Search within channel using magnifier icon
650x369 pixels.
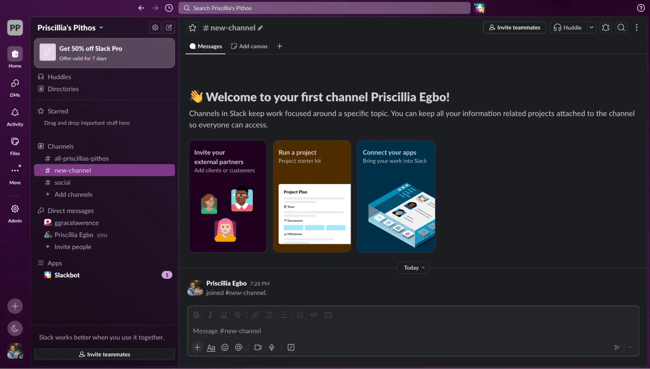coord(621,28)
